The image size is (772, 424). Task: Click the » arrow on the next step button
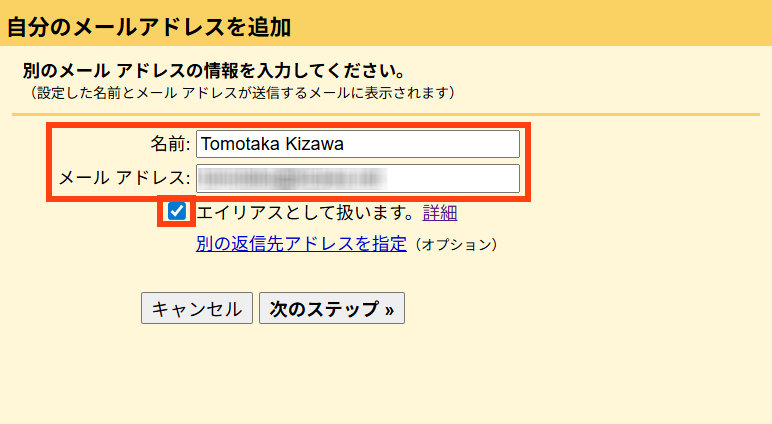(389, 310)
